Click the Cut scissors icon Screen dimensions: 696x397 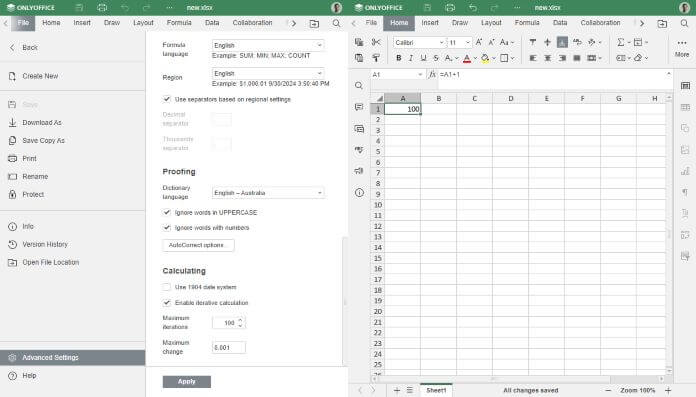(376, 42)
